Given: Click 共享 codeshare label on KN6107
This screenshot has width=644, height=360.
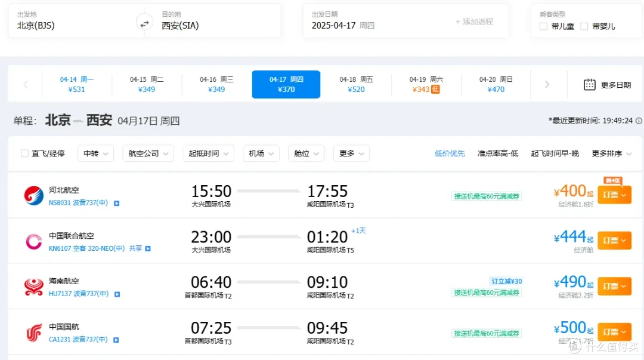Looking at the screenshot, I should pyautogui.click(x=135, y=248).
